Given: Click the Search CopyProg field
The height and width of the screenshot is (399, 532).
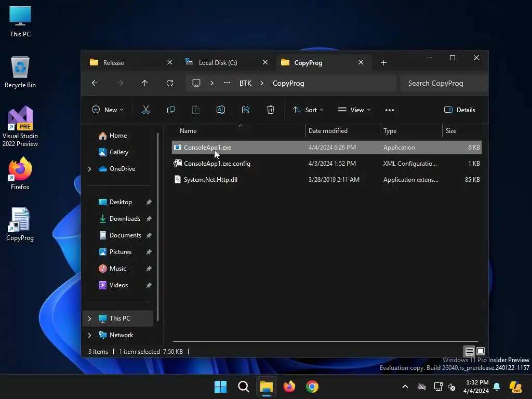Looking at the screenshot, I should click(444, 83).
